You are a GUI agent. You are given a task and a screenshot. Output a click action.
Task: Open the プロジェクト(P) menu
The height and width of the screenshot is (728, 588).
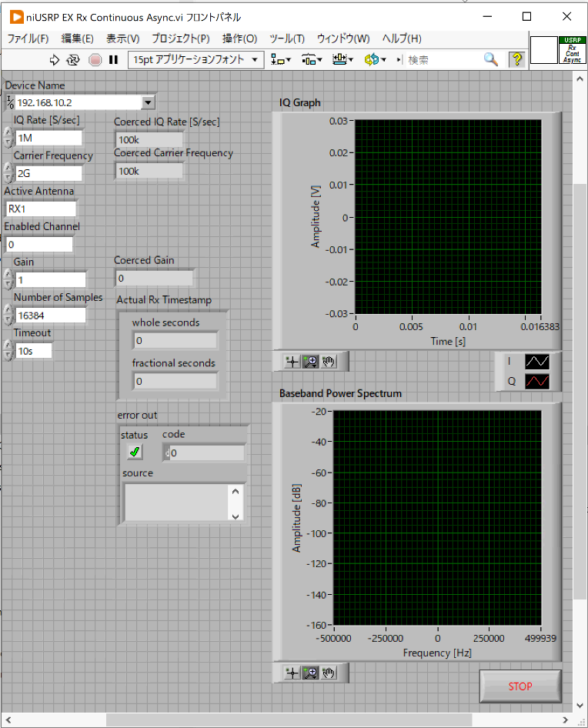point(181,38)
